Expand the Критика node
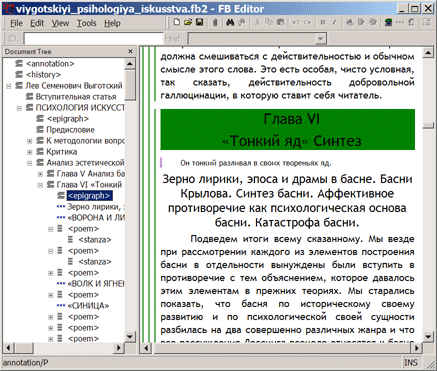The height and width of the screenshot is (371, 437). pyautogui.click(x=30, y=152)
